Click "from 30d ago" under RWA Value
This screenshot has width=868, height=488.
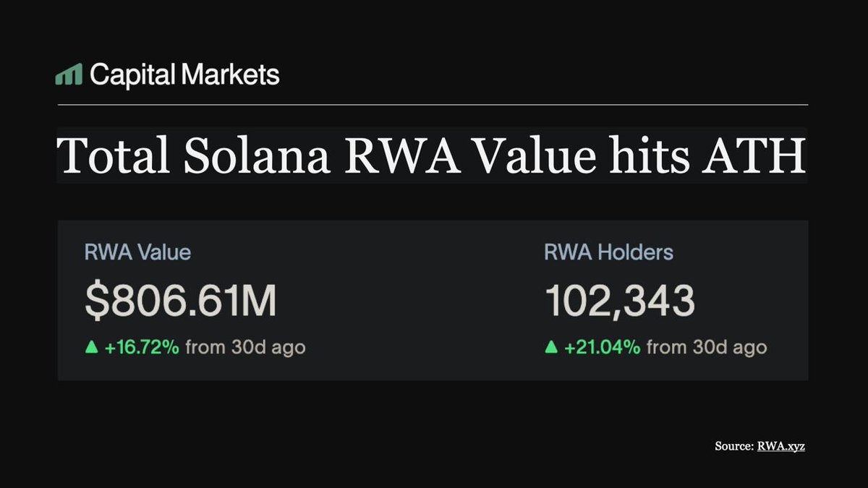click(x=245, y=348)
